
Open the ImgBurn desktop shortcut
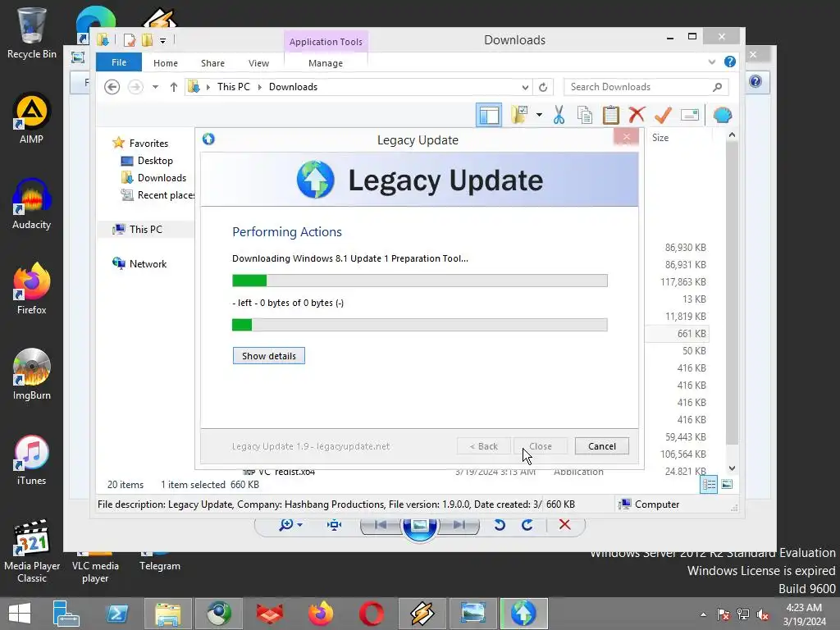[32, 375]
